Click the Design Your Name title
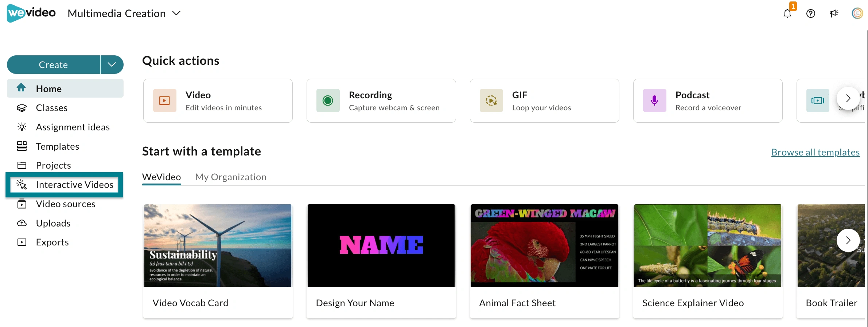The width and height of the screenshot is (868, 327). [355, 303]
